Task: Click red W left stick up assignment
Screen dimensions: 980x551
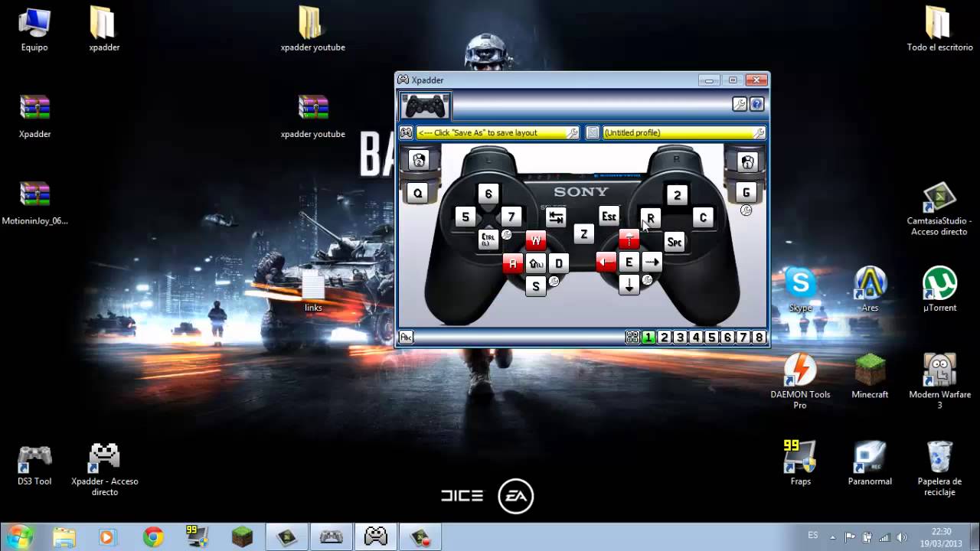Action: click(x=536, y=241)
